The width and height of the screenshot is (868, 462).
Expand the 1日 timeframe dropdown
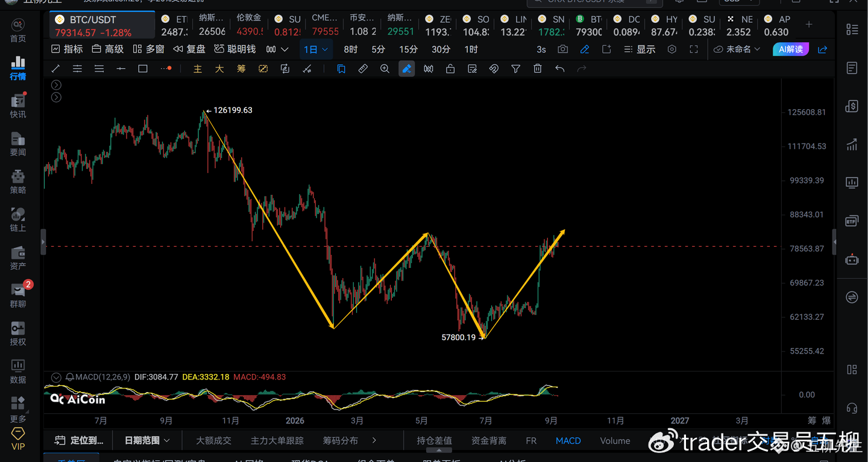click(316, 49)
